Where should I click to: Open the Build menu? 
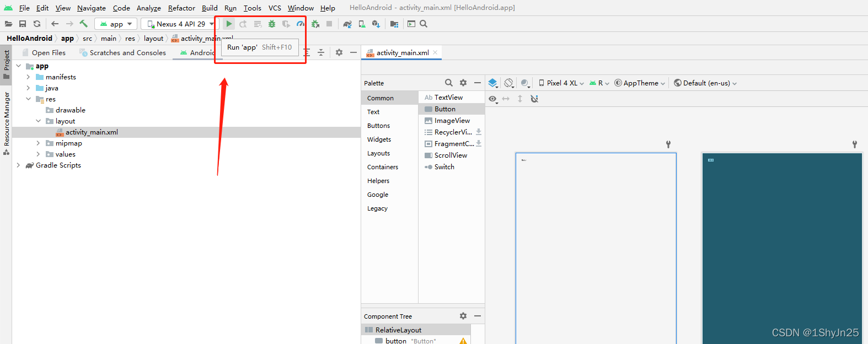[210, 8]
